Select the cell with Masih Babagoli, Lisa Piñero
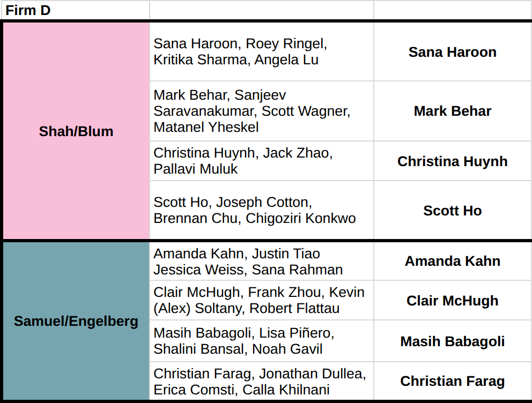The width and height of the screenshot is (532, 403). pos(262,341)
